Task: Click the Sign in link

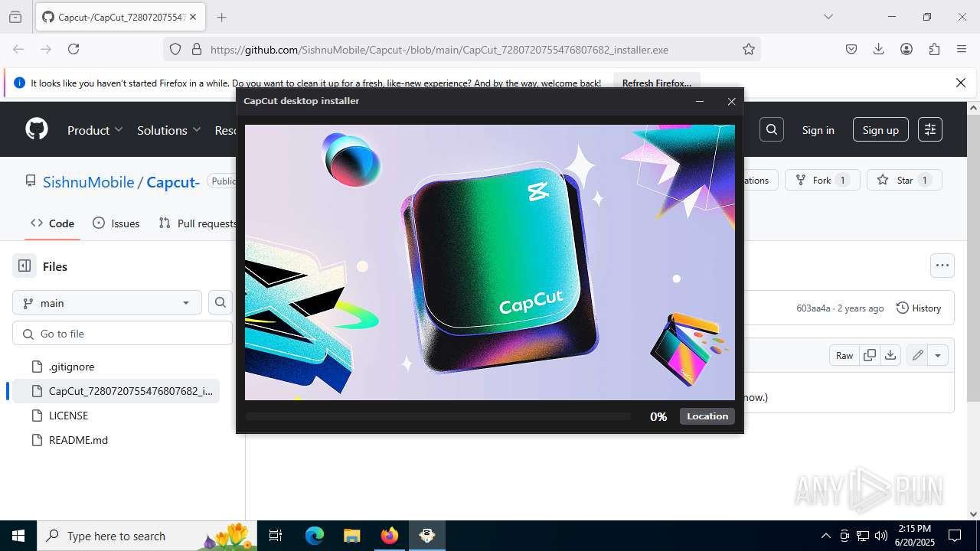Action: pyautogui.click(x=818, y=130)
